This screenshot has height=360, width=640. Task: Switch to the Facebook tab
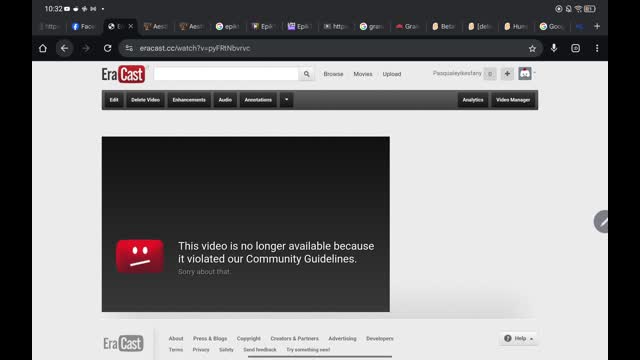click(84, 27)
